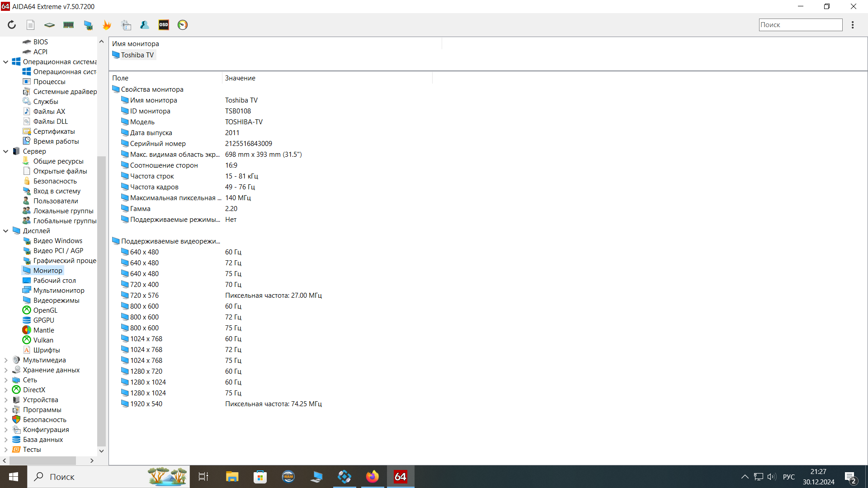Open the Report document icon
The width and height of the screenshot is (868, 488).
(30, 25)
